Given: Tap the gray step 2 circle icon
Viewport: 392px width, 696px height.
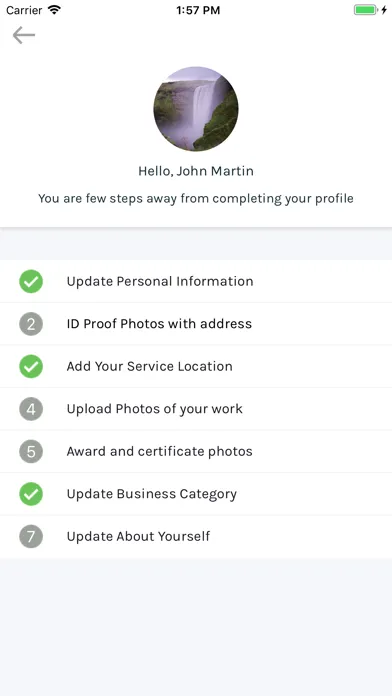Looking at the screenshot, I should coord(31,324).
